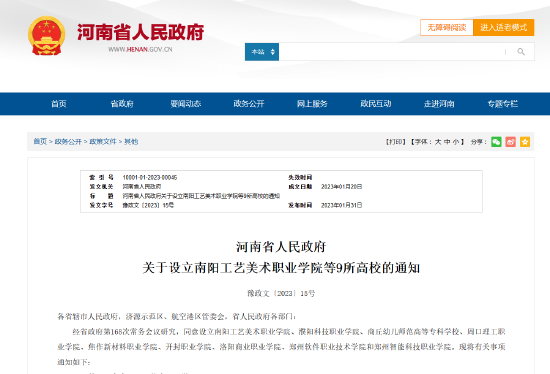Image resolution: width=550 pixels, height=374 pixels.
Task: Click the WWW.HENAN.GOV.CN site address text
Action: (140, 49)
